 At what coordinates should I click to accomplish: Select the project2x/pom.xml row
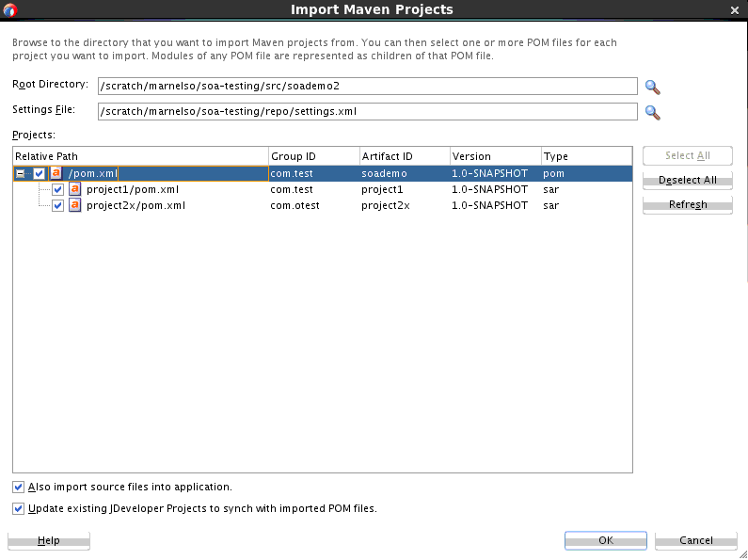(323, 205)
